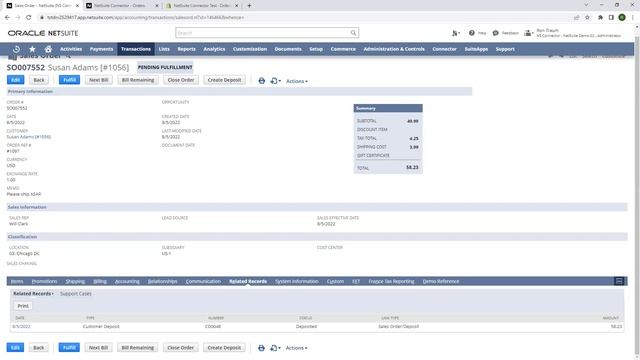Click the bottom Back button

(38, 348)
